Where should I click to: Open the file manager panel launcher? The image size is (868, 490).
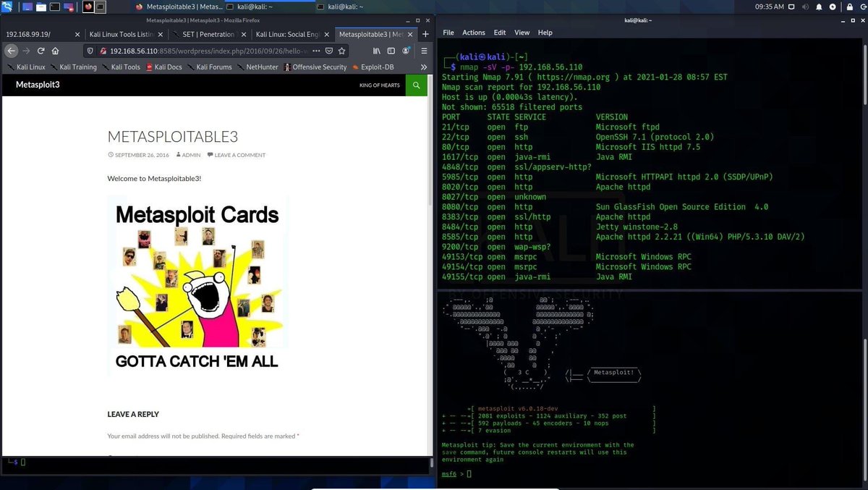click(x=41, y=7)
